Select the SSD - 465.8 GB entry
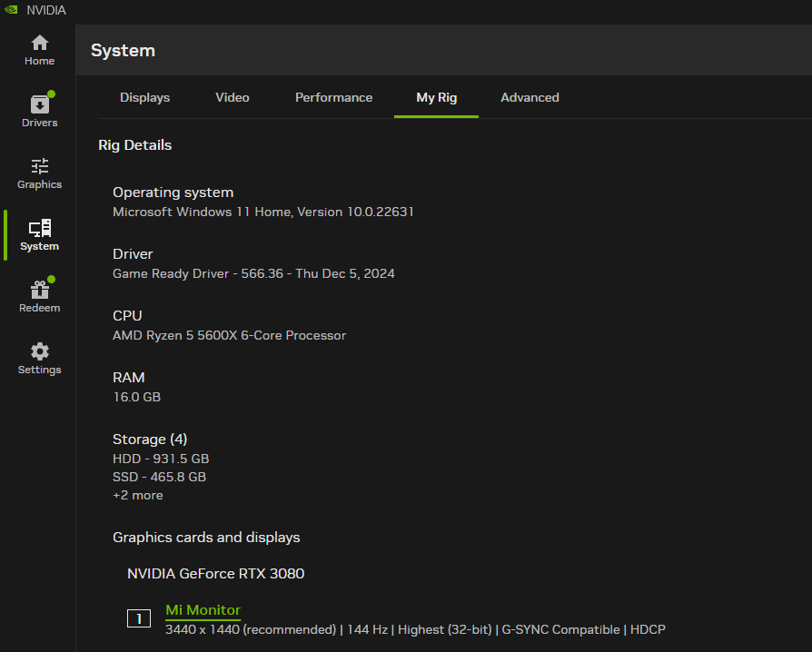Viewport: 812px width, 652px height. 159,477
